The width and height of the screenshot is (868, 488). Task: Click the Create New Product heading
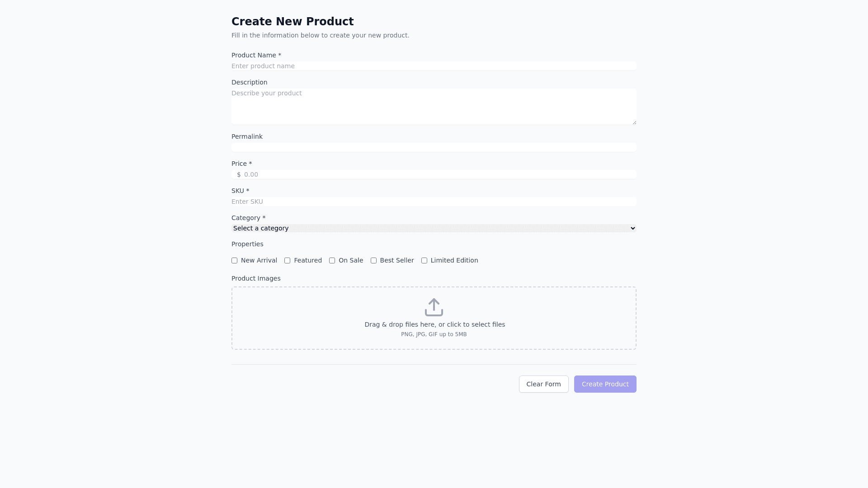click(x=292, y=21)
